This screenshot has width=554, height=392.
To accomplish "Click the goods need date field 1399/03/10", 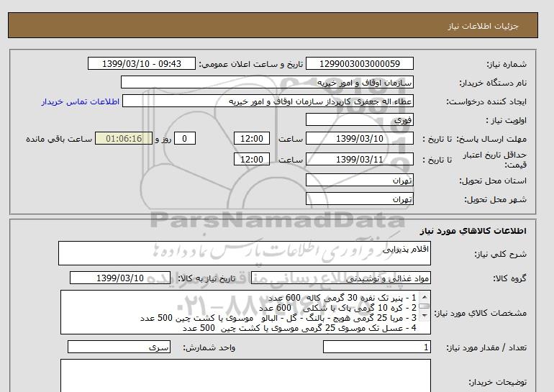I will coord(120,278).
